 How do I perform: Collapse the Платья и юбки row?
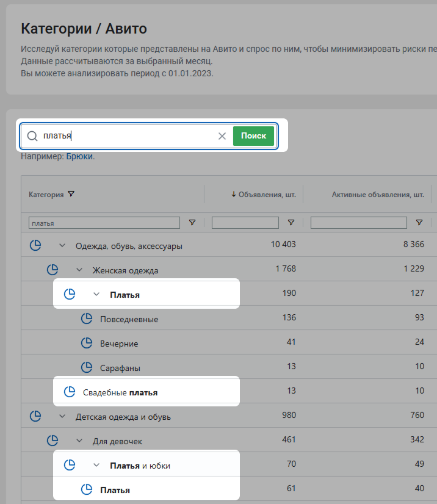coord(96,466)
